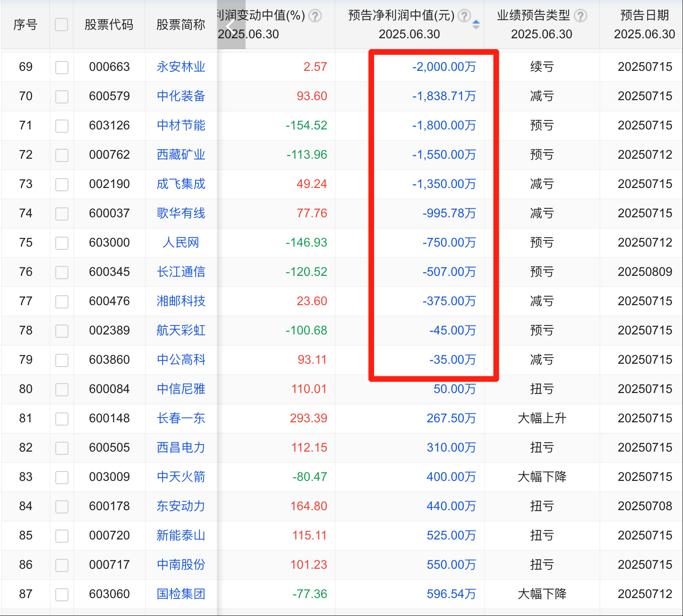Screen dimensions: 683x616
Task: Open stock link 长春一东
Action: click(181, 418)
